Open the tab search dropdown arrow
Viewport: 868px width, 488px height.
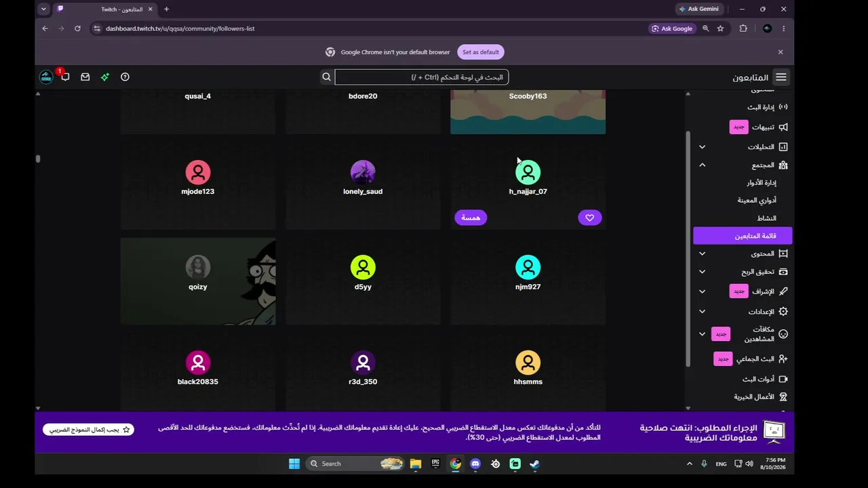43,9
